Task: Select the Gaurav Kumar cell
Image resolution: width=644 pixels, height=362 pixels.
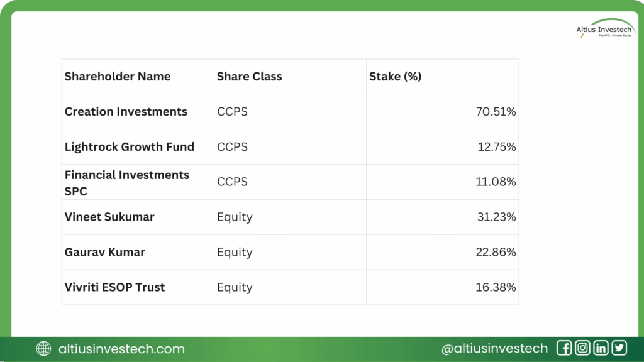Action: [x=105, y=253]
